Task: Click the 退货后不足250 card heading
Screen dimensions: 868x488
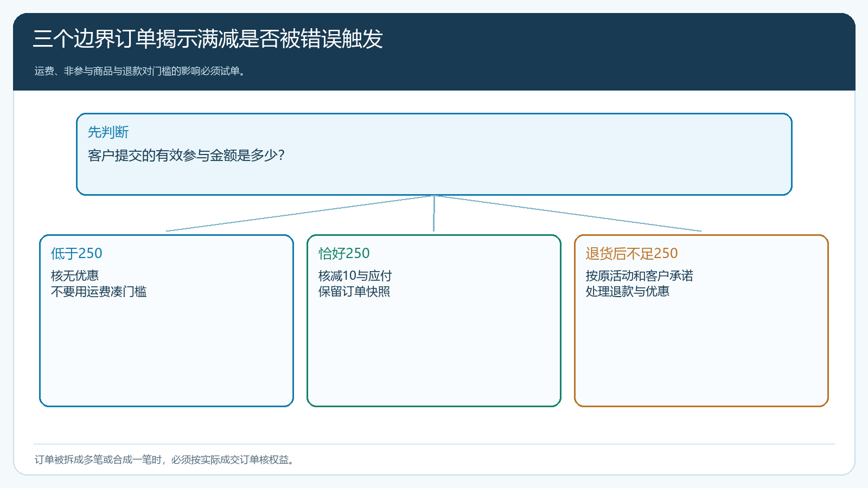Action: 631,253
